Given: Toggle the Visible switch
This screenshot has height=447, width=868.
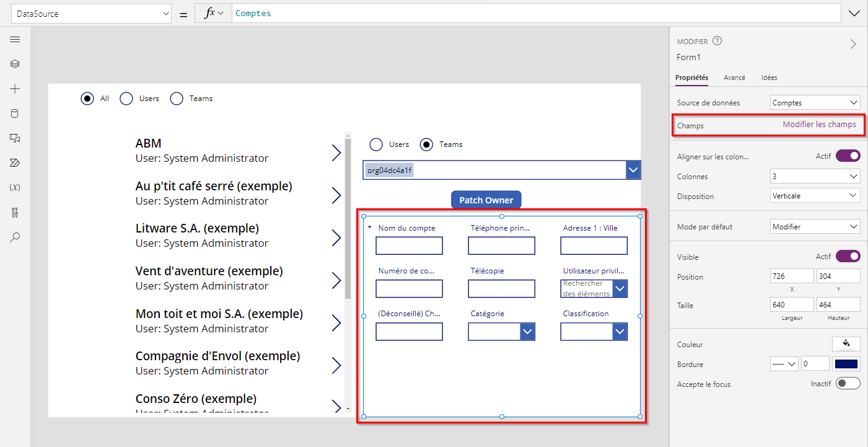Looking at the screenshot, I should [848, 256].
